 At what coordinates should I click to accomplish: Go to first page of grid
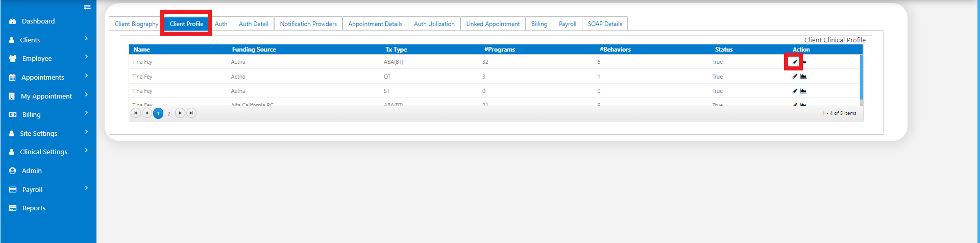coord(136,113)
